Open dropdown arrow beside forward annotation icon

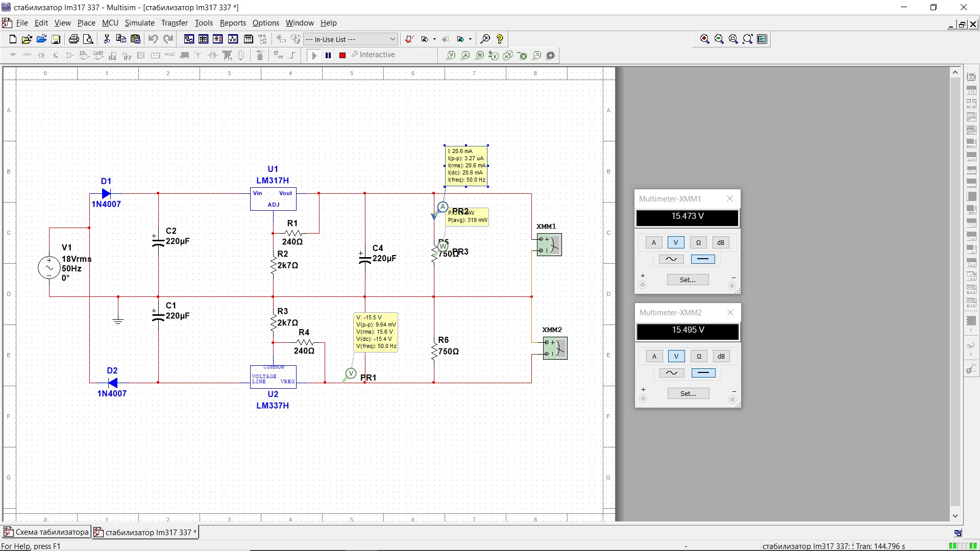pos(470,39)
